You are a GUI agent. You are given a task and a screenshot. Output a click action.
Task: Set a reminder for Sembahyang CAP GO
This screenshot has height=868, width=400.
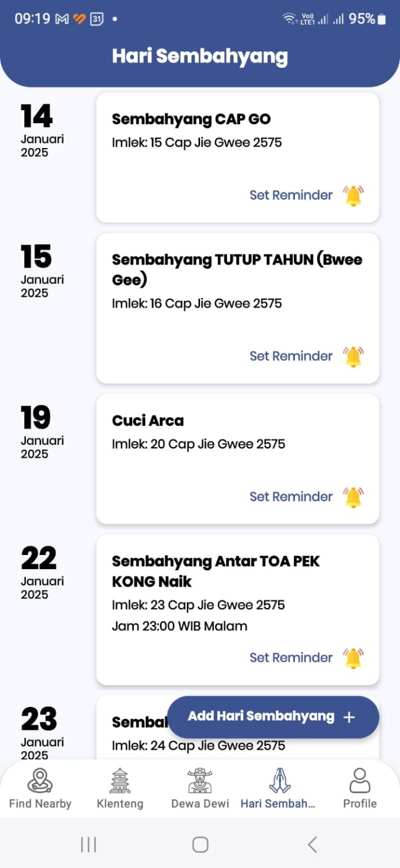pyautogui.click(x=291, y=195)
